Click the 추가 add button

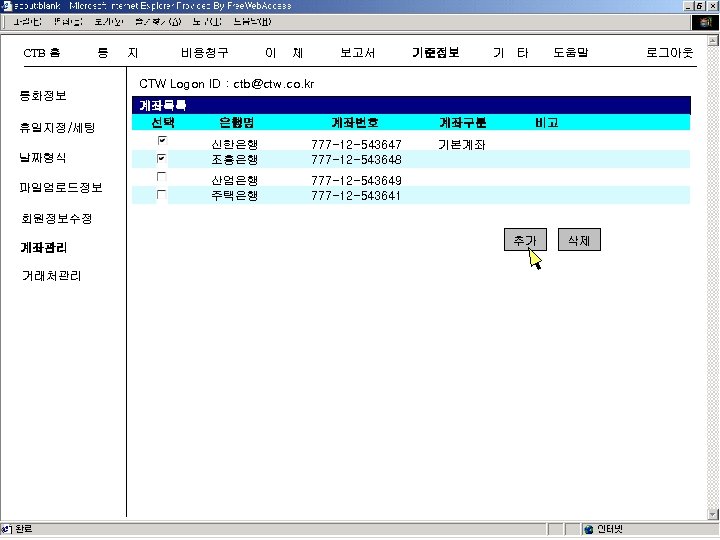coord(525,240)
